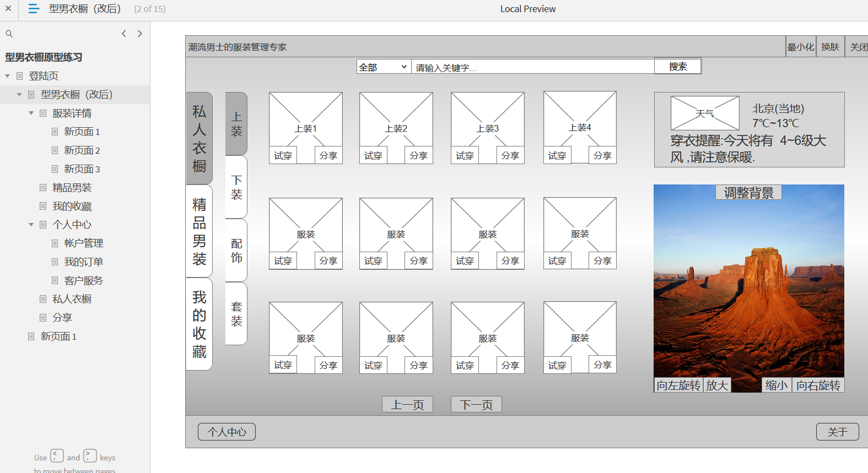Image resolution: width=868 pixels, height=473 pixels.
Task: Go to 上一页 previous page
Action: pyautogui.click(x=408, y=405)
